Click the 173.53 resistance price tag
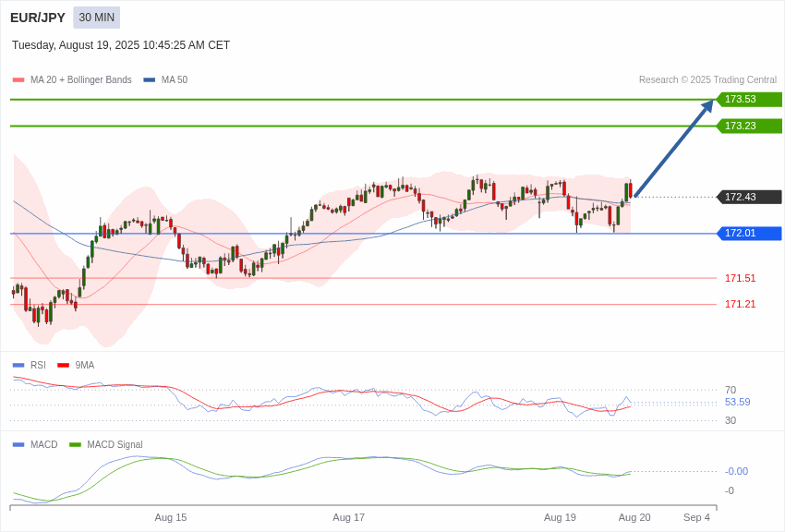This screenshot has height=532, width=785. (750, 99)
